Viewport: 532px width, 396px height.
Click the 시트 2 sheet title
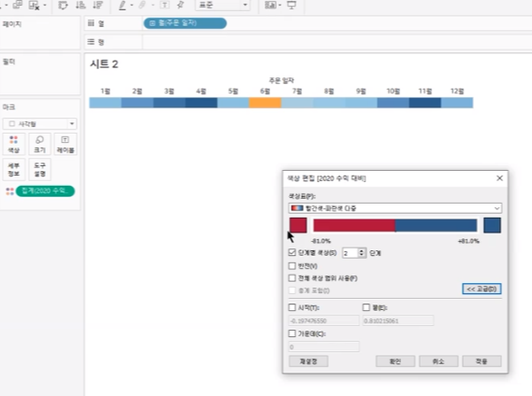[x=104, y=64]
